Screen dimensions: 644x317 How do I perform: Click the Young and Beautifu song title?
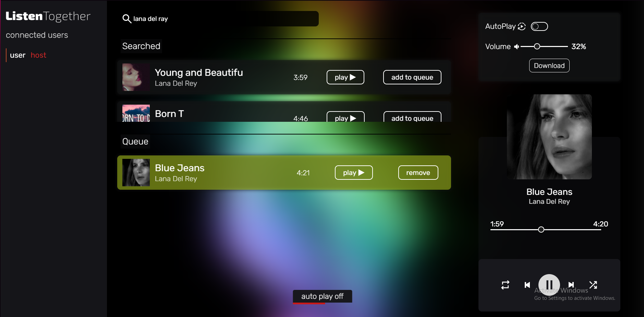pos(199,72)
